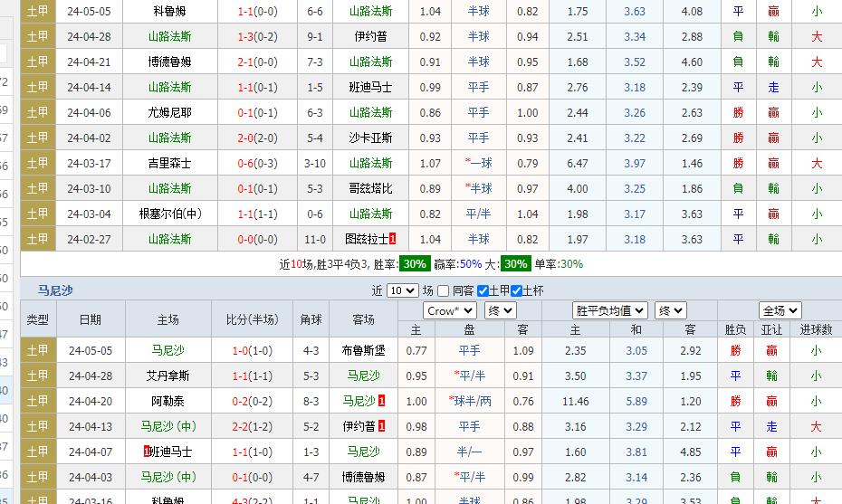Open the 0-6(0-3) score for 吉里森士 match
Viewport: 842px width, 504px height.
tap(257, 163)
